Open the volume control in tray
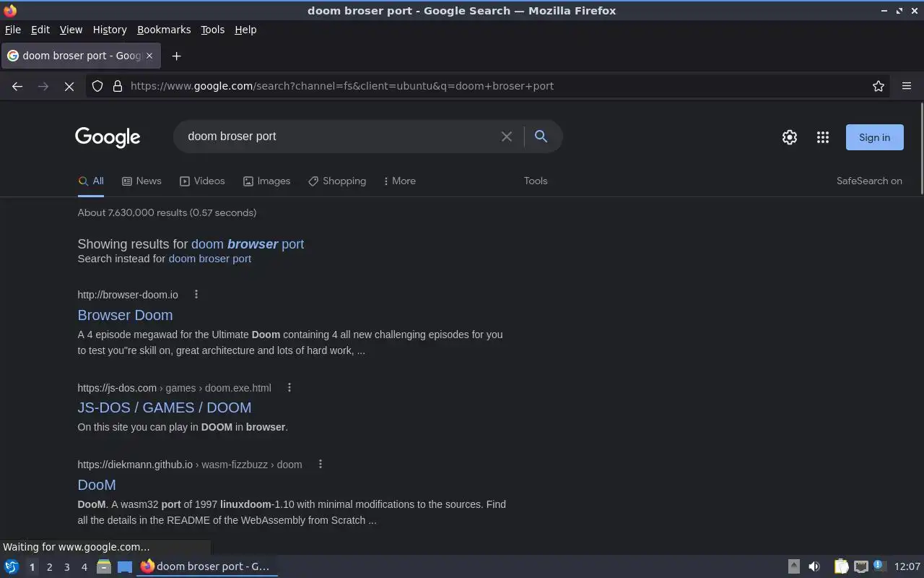The height and width of the screenshot is (578, 924). coord(814,566)
